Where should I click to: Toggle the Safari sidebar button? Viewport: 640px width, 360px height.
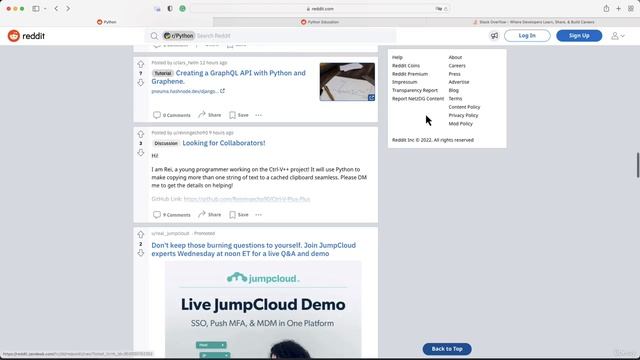(36, 9)
